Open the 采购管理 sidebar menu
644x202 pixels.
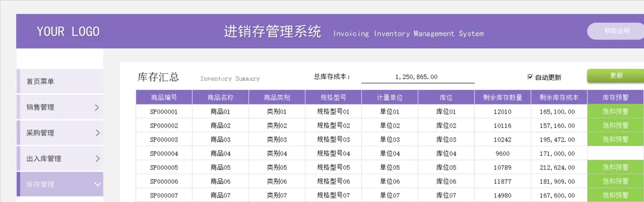coord(60,133)
